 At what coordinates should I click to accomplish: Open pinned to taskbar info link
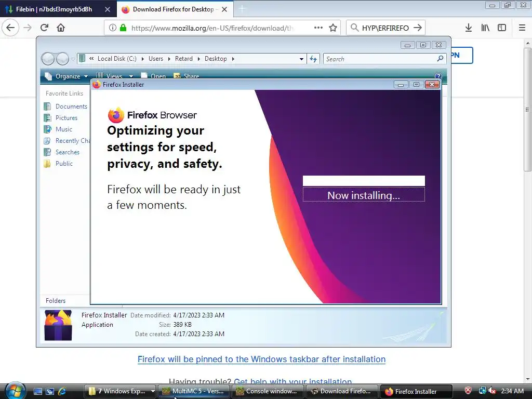pyautogui.click(x=262, y=359)
